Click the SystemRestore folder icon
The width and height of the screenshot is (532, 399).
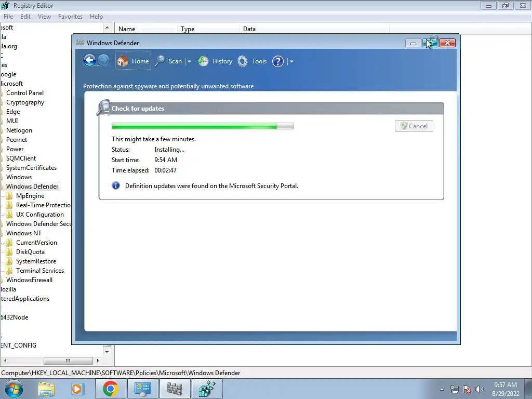tap(9, 261)
